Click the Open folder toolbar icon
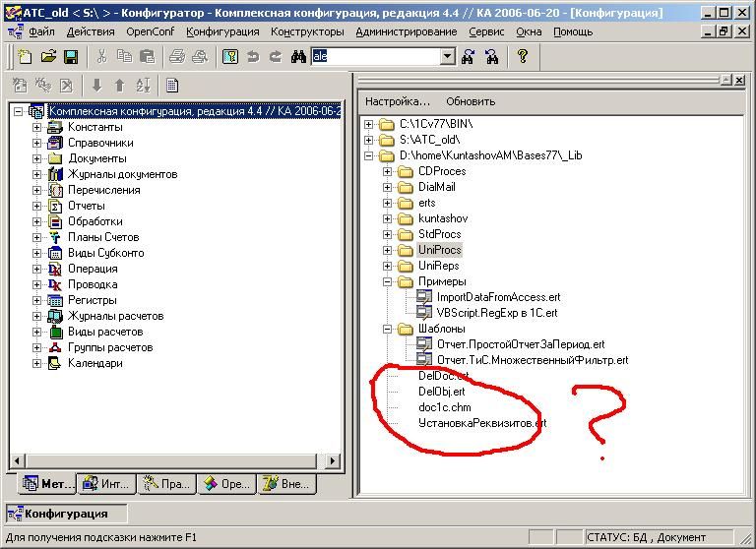Viewport: 756px width, 549px height. [x=46, y=57]
